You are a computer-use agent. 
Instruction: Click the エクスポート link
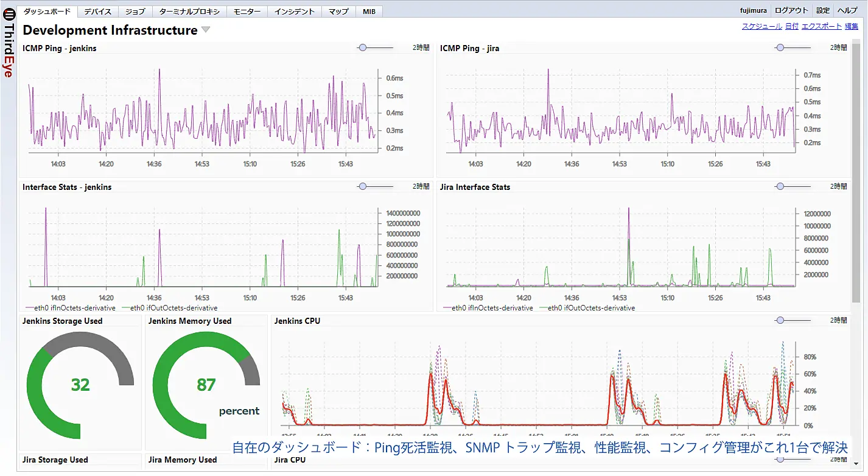pos(822,26)
